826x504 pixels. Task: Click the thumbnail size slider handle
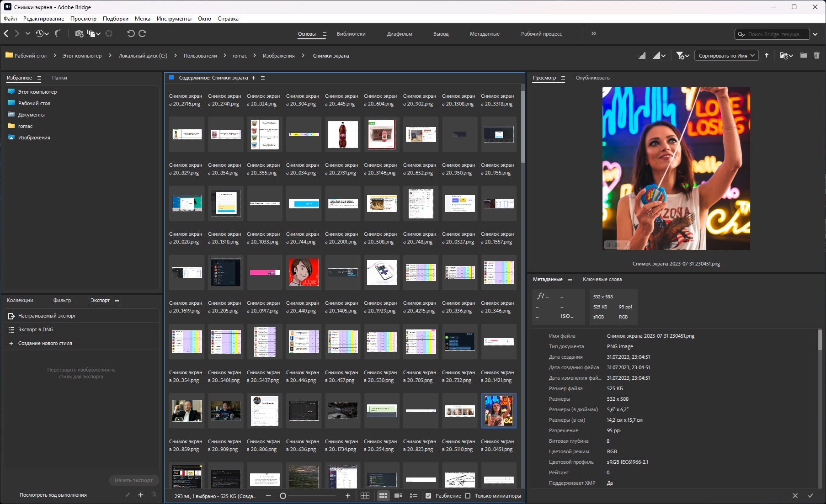click(x=283, y=496)
